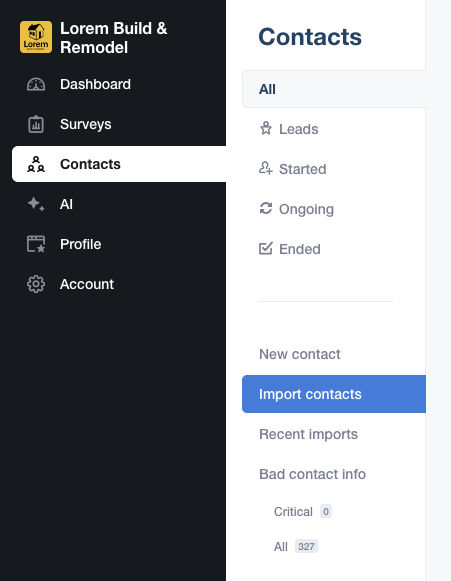Open Account via the gear icon
The height and width of the screenshot is (581, 451).
[x=36, y=284]
